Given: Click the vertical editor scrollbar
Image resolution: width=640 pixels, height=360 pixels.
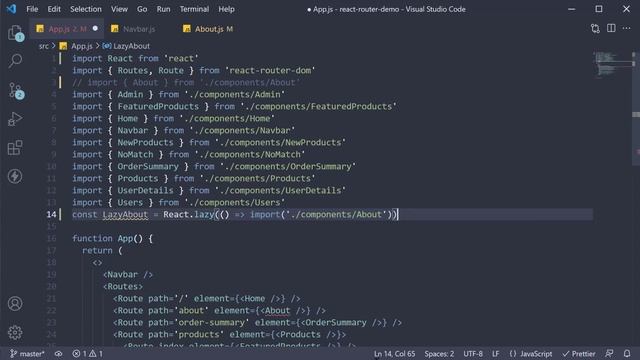Looking at the screenshot, I should [x=636, y=108].
